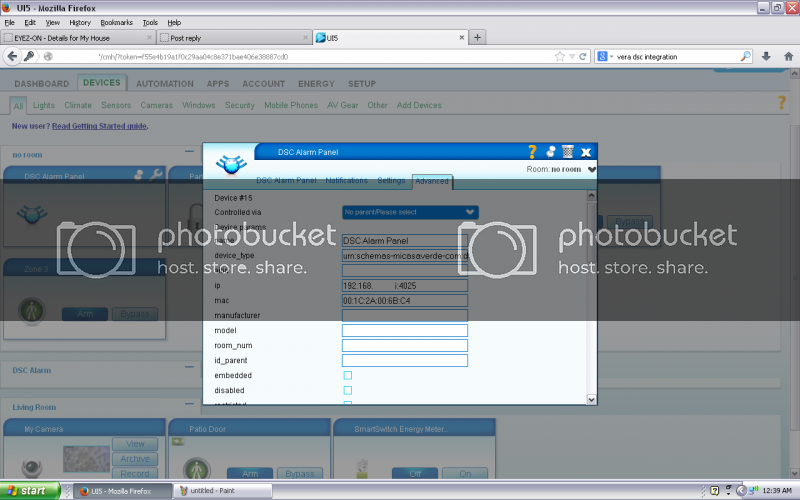Filter devices by Cameras
This screenshot has height=500, width=800.
point(157,105)
